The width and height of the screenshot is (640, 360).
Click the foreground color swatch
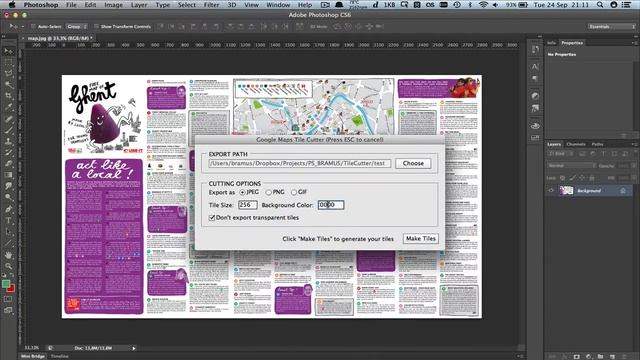[6, 284]
